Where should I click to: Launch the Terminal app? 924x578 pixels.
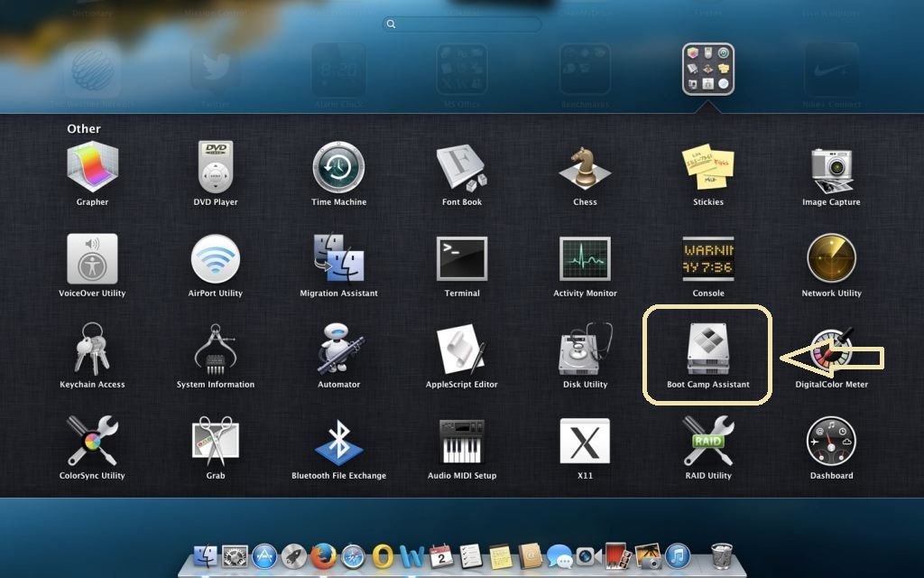[462, 259]
